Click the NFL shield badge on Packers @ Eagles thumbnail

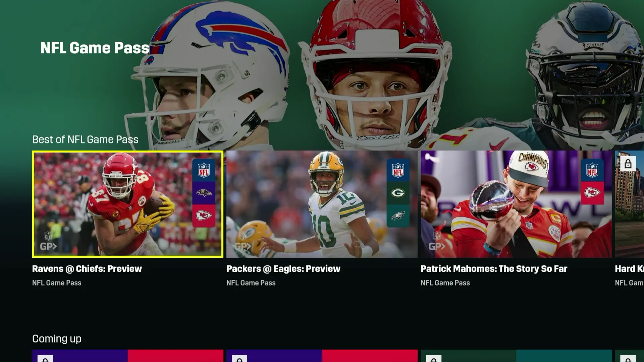coord(398,170)
